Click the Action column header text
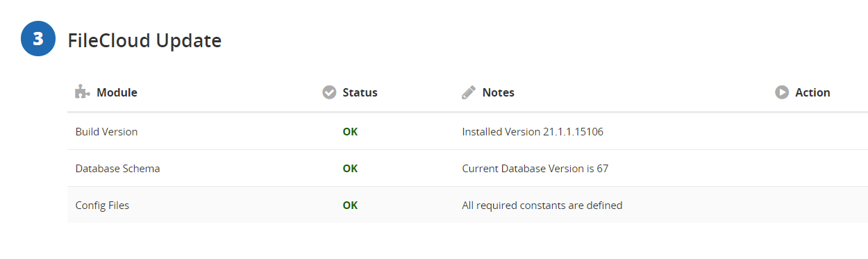 812,92
